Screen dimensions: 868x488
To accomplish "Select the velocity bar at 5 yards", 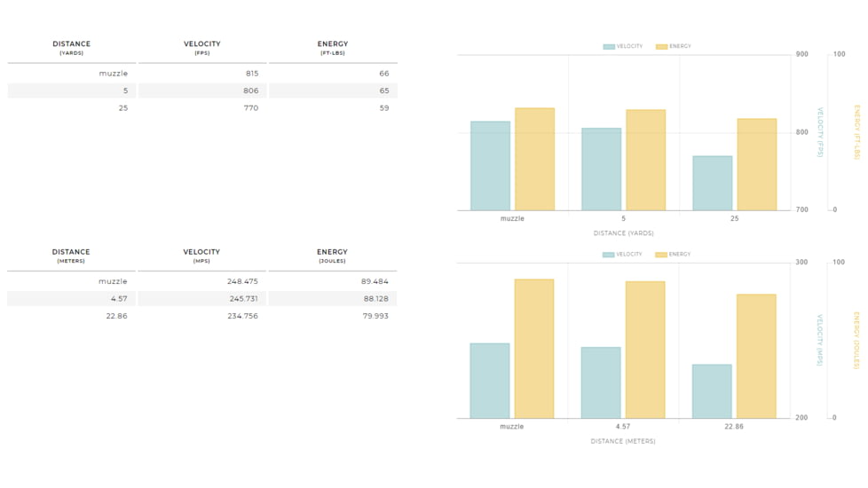I will (601, 169).
